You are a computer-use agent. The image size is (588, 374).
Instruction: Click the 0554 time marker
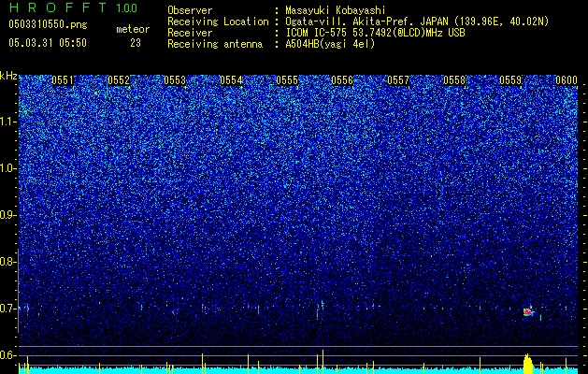coord(231,80)
